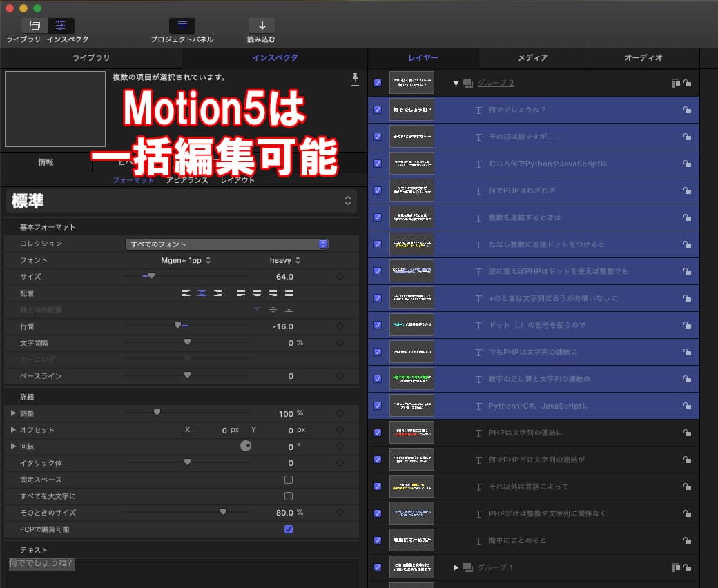Open the アピアランス text pane
The image size is (718, 588).
187,180
